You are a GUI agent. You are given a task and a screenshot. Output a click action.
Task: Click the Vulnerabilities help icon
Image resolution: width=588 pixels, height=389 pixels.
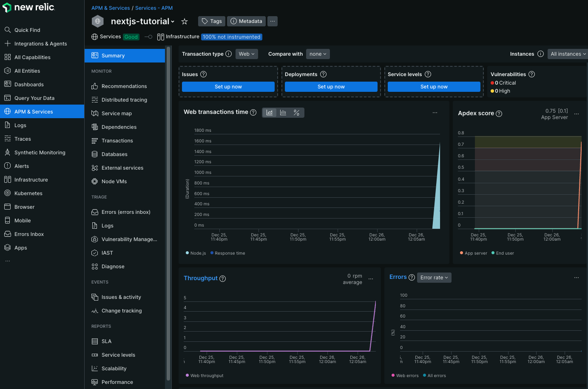532,74
